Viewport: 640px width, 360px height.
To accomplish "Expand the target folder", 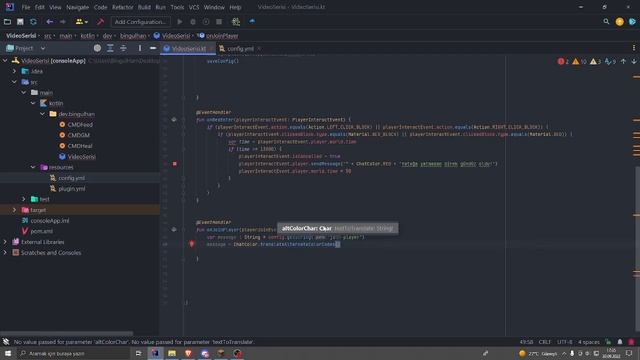I will 15,210.
